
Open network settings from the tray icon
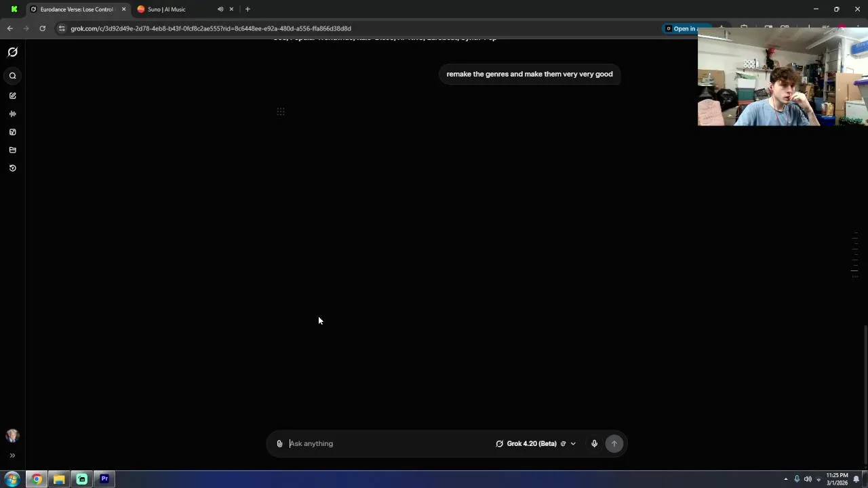tap(818, 479)
